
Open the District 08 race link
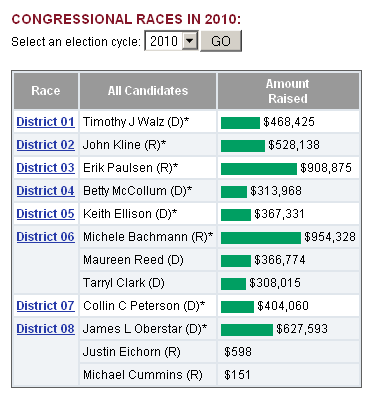tap(46, 329)
